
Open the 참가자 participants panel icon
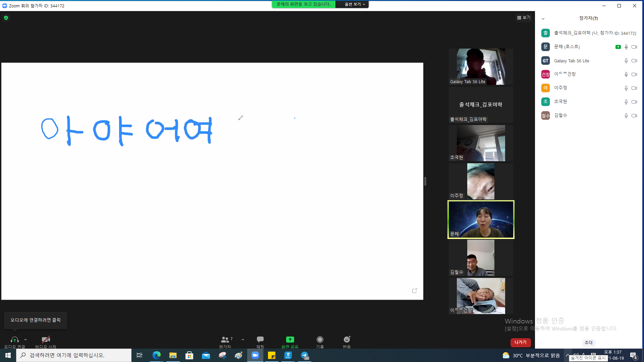coord(225,340)
